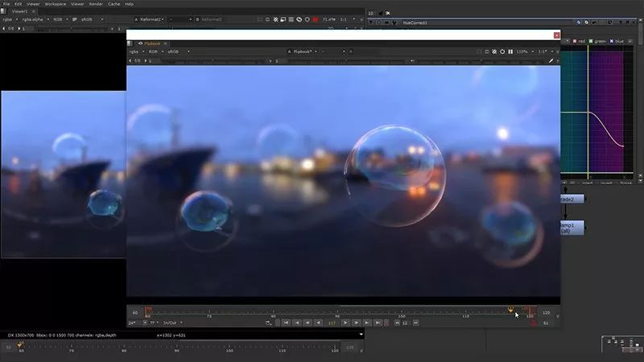Open the Workspace menu
The image size is (644, 362).
[56, 4]
